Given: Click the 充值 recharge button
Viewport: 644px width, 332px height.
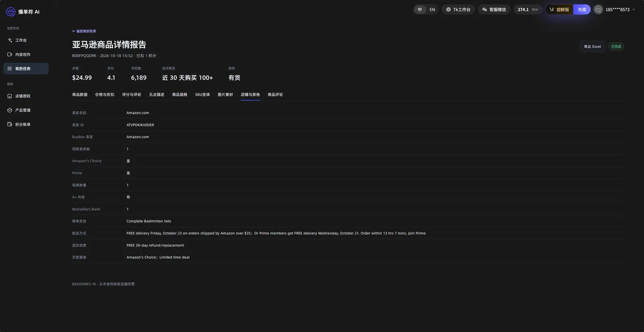Looking at the screenshot, I should 582,10.
